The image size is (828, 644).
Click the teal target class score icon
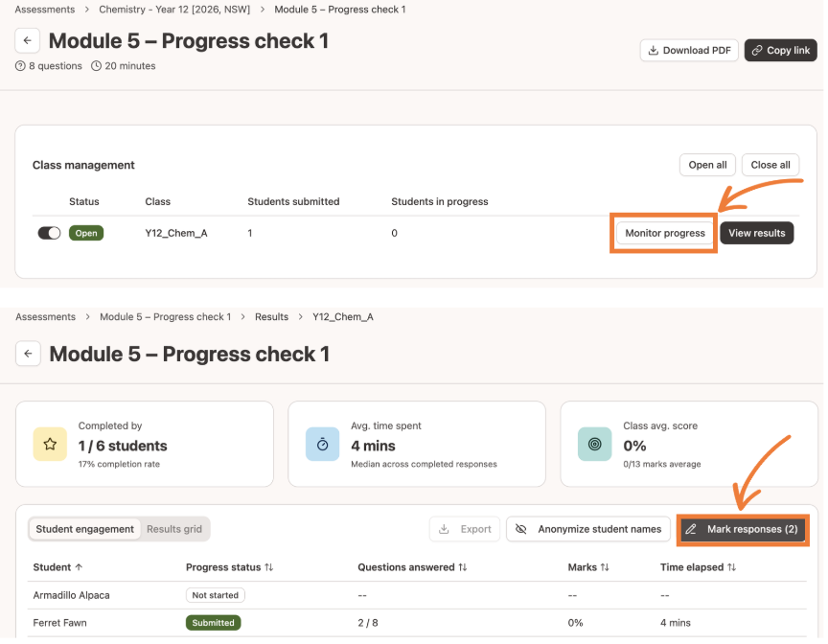tap(594, 445)
